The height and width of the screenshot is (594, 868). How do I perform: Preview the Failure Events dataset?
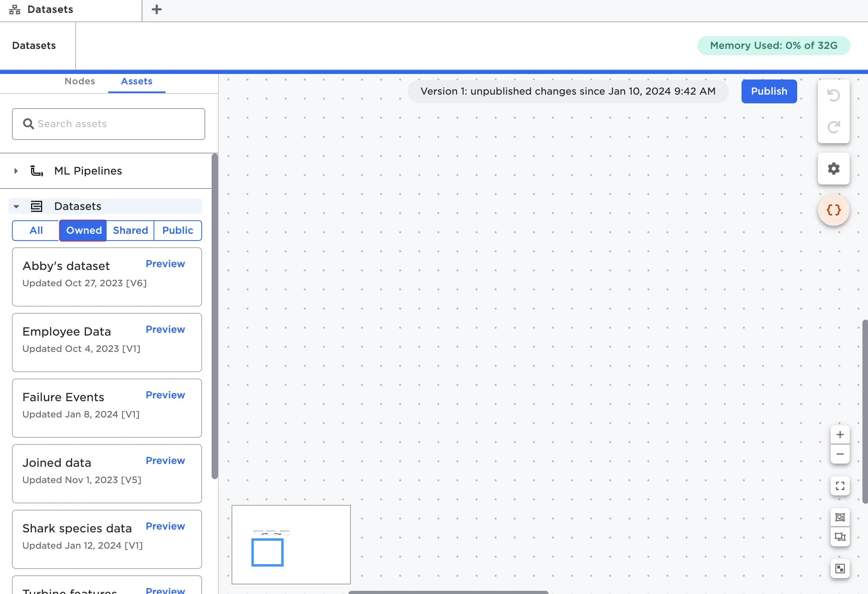(x=165, y=395)
